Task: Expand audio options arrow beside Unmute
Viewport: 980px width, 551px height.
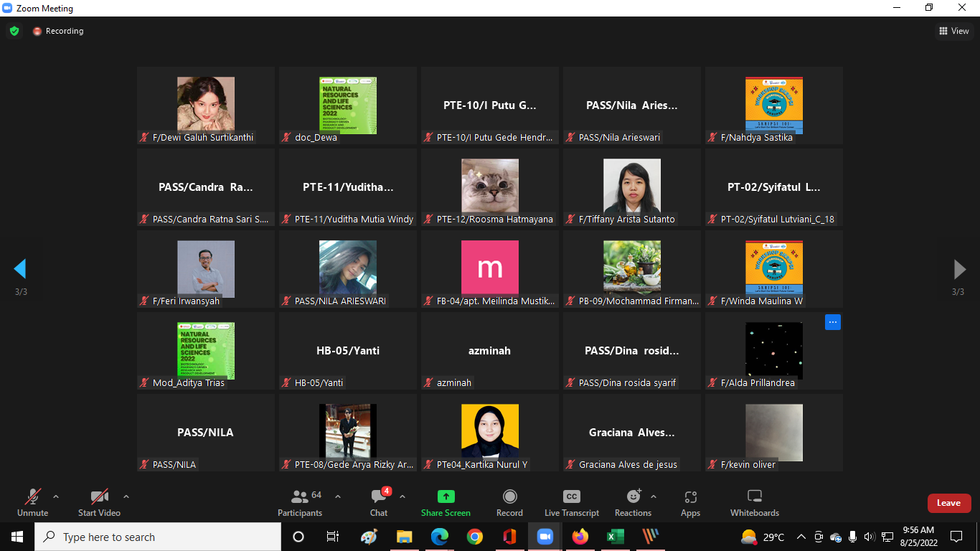Action: point(56,496)
